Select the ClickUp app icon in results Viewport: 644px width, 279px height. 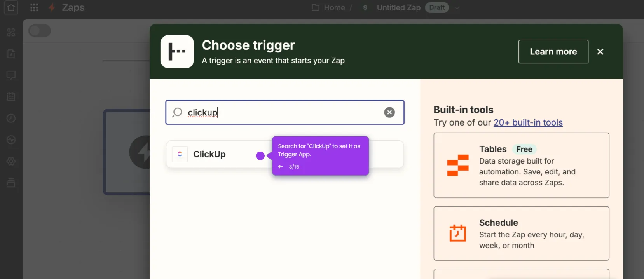tap(180, 154)
